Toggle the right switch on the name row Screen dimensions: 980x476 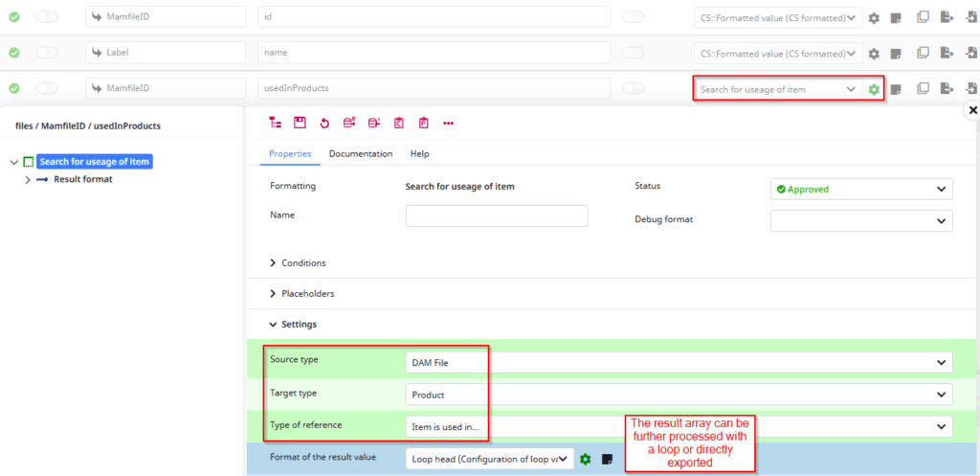pyautogui.click(x=634, y=54)
